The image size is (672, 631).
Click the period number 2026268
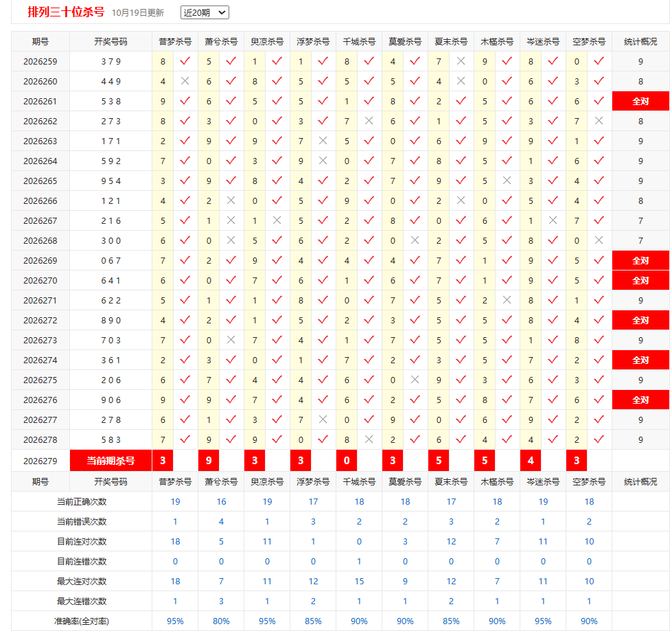pyautogui.click(x=40, y=241)
